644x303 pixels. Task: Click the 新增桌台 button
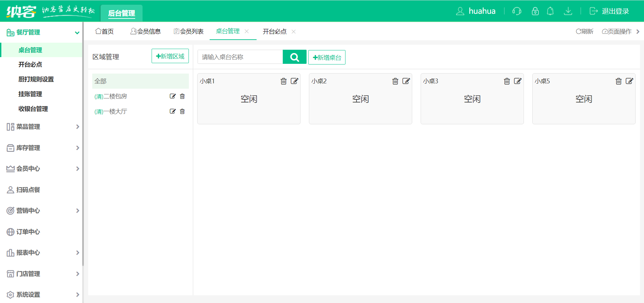pyautogui.click(x=326, y=57)
